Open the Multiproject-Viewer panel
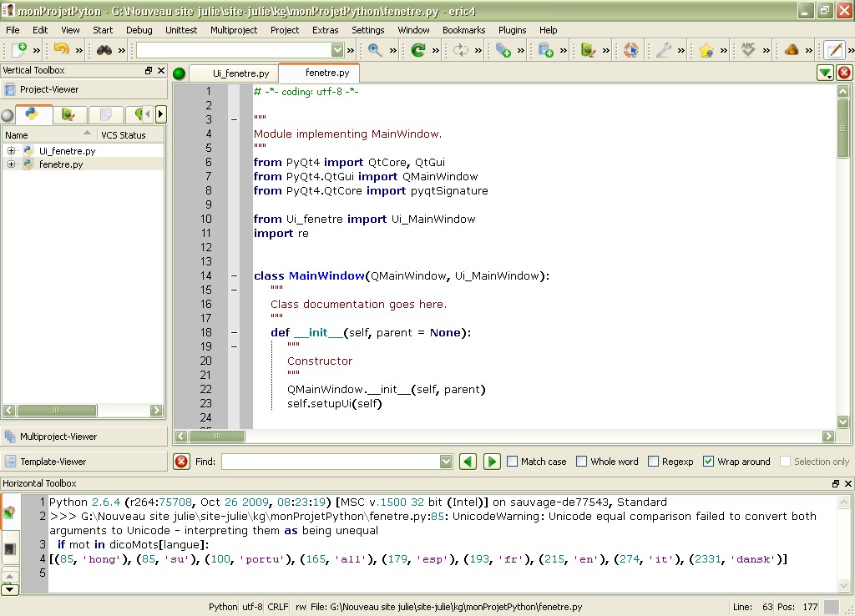The height and width of the screenshot is (616, 855). point(84,437)
